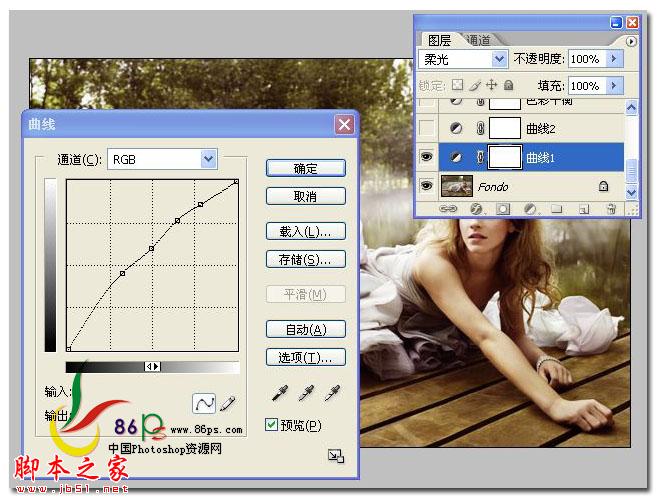
Task: Close the 曲线 dialog
Action: [x=344, y=125]
